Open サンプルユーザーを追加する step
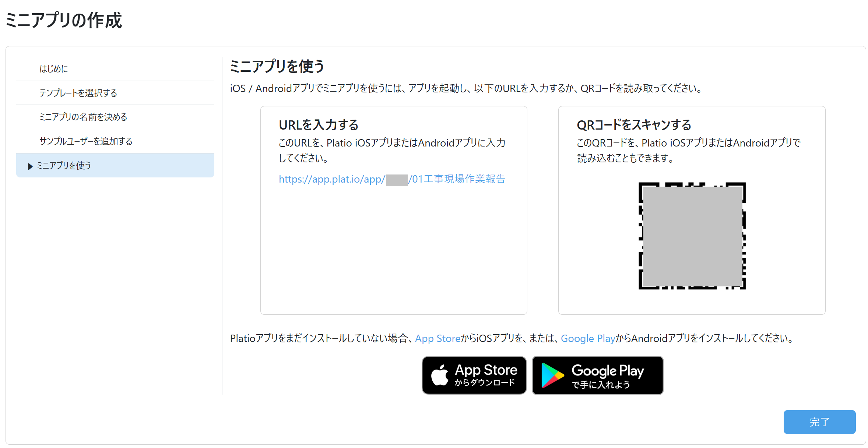The height and width of the screenshot is (448, 868). [115, 141]
